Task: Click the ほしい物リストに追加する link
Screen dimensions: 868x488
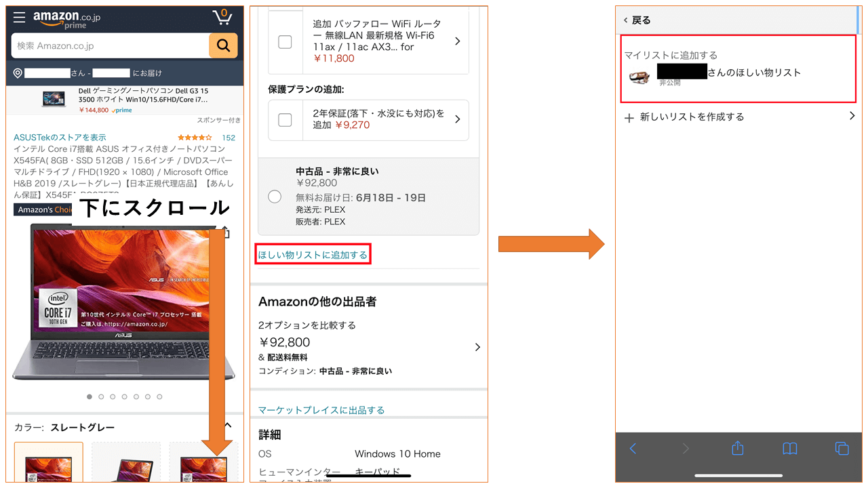Action: pyautogui.click(x=313, y=253)
